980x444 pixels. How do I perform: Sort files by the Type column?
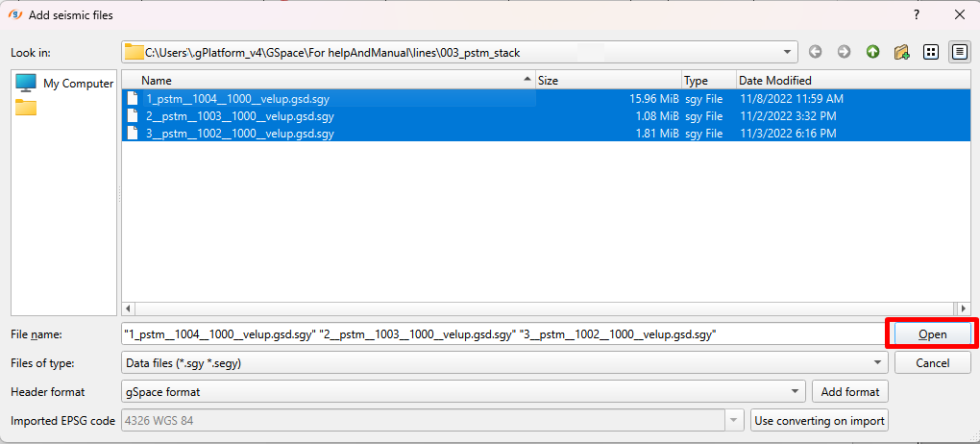(x=709, y=80)
